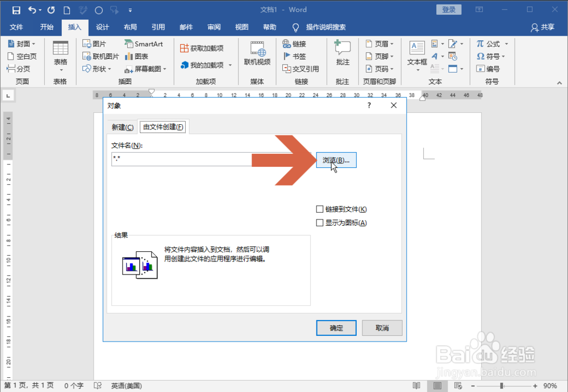
Task: Click the zoom slider handle
Action: pyautogui.click(x=502, y=386)
